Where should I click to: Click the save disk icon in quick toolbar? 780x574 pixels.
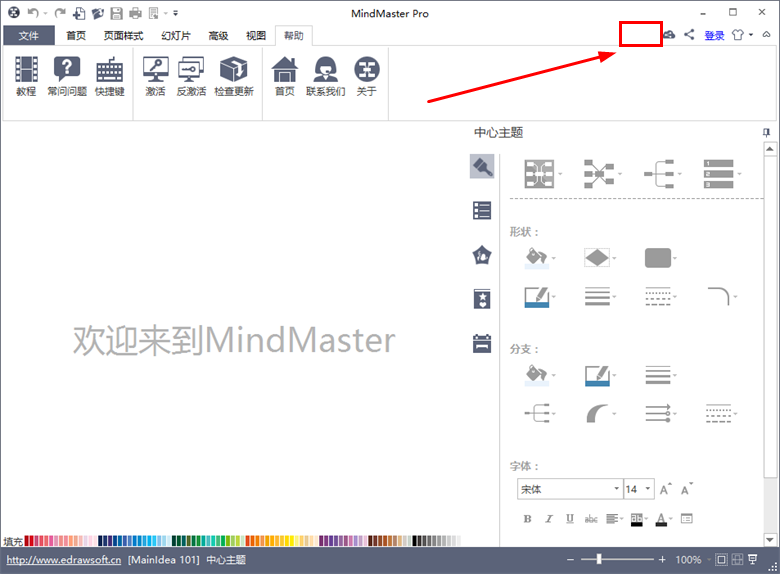116,13
